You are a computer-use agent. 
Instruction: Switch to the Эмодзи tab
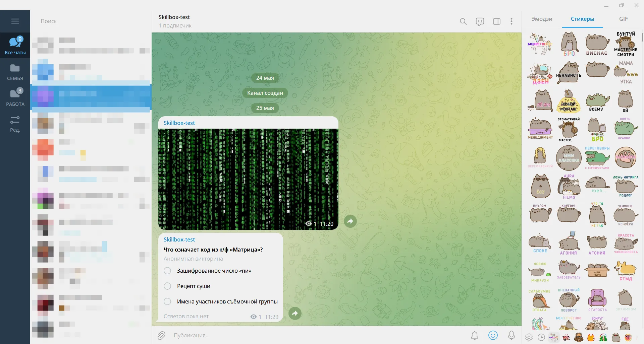542,19
